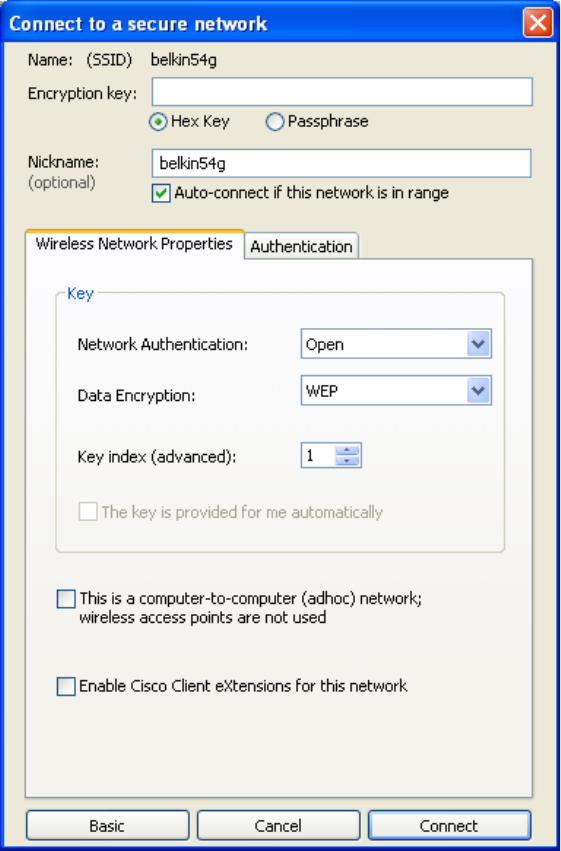The height and width of the screenshot is (851, 561).
Task: Click the Encryption key input field
Action: [342, 92]
